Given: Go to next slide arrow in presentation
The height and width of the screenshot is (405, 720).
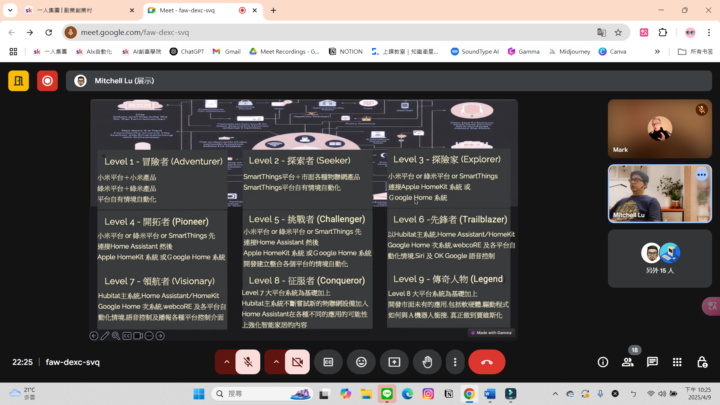Looking at the screenshot, I should (x=160, y=336).
